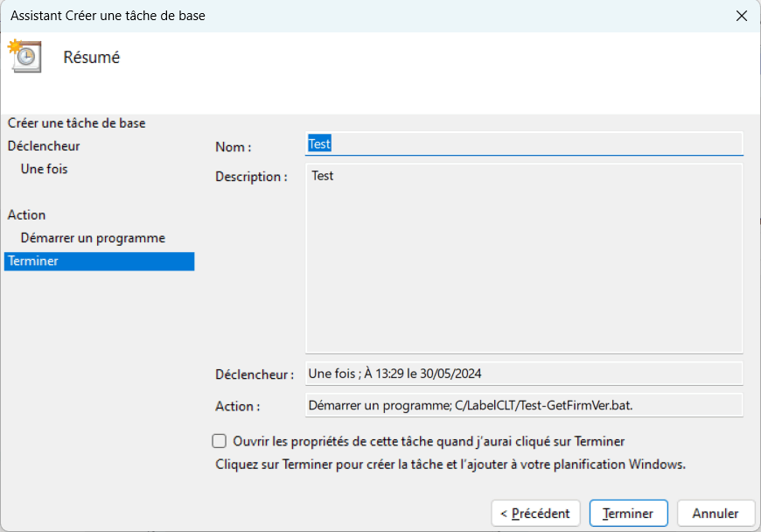Close the Créer une tâche de base wizard
761x532 pixels.
point(742,16)
